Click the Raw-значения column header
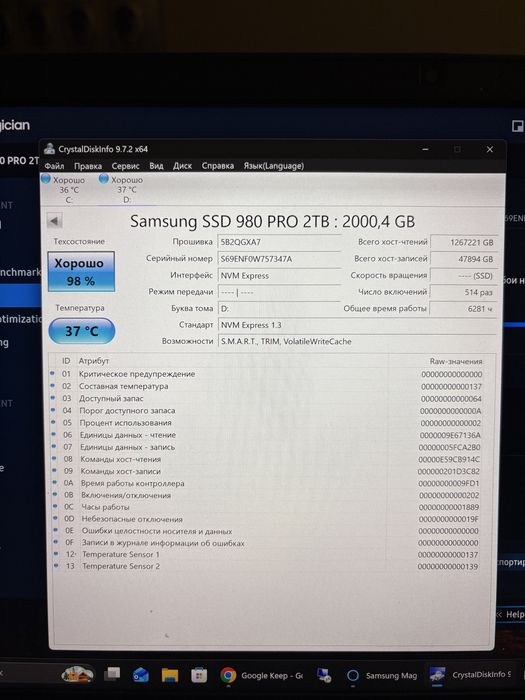The image size is (525, 700). click(x=456, y=361)
